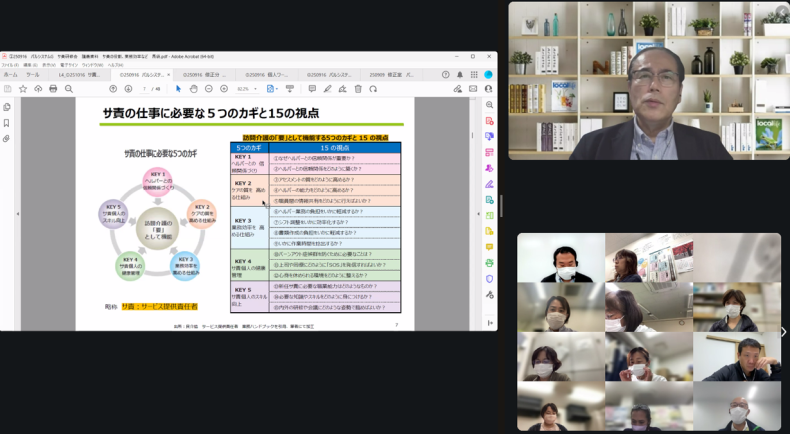Viewport: 790px width, 434px height.
Task: Open the ファイル menu
Action: coord(9,65)
